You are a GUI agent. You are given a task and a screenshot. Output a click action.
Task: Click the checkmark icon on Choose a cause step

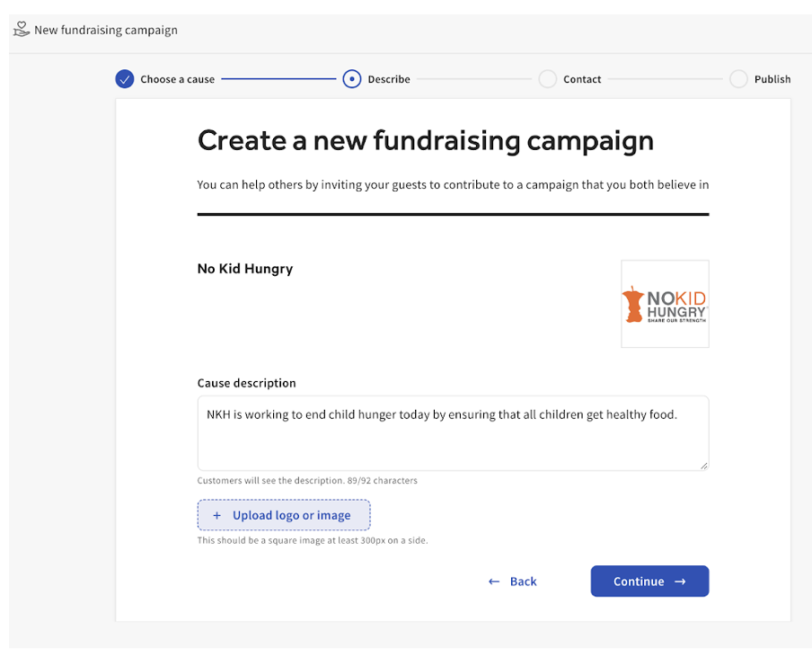coord(124,79)
